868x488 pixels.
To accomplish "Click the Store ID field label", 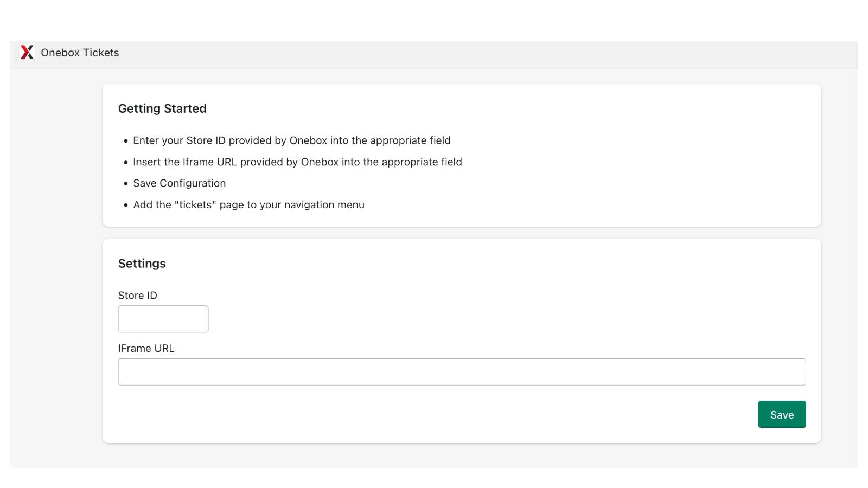I will click(x=137, y=296).
